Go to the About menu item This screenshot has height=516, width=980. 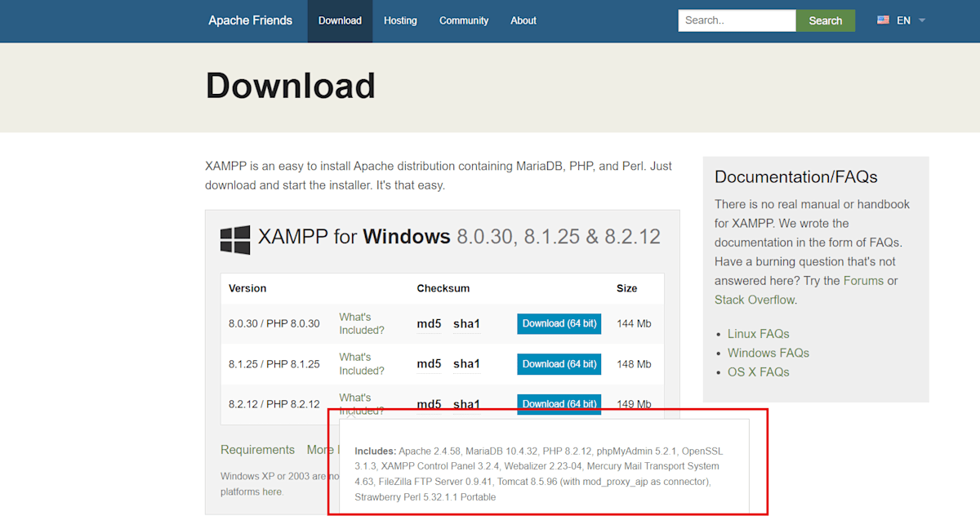(523, 20)
